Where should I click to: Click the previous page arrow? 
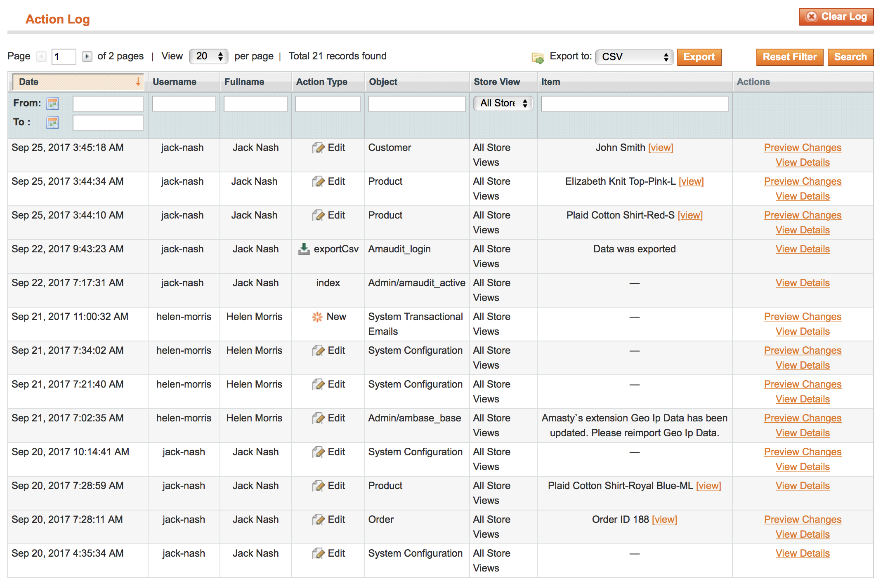tap(41, 56)
